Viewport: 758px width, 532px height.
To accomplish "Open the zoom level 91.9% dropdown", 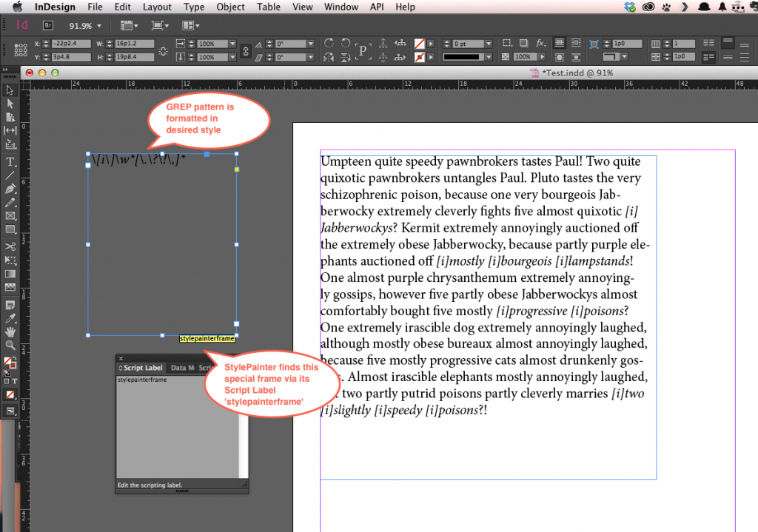I will (x=99, y=26).
